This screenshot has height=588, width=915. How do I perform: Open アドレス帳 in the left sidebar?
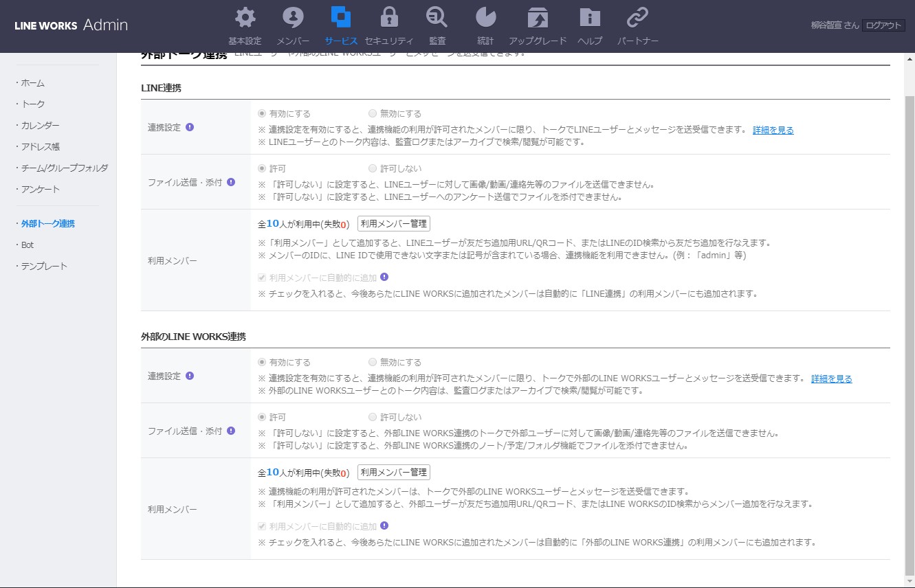click(x=40, y=146)
